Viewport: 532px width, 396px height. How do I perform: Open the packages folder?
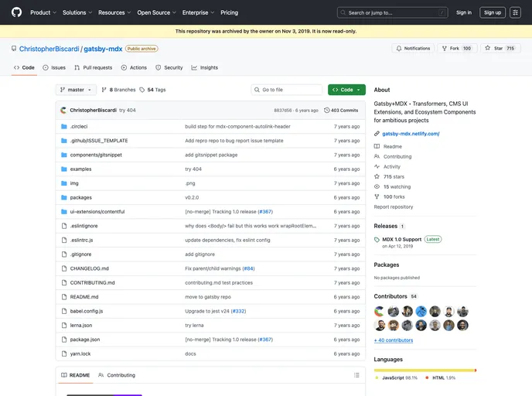pyautogui.click(x=81, y=198)
